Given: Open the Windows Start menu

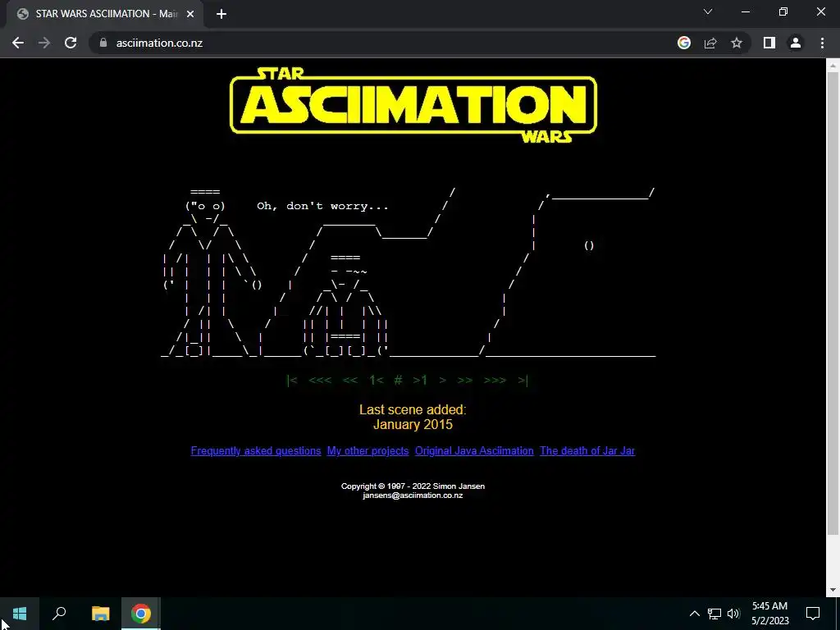Looking at the screenshot, I should (x=20, y=614).
